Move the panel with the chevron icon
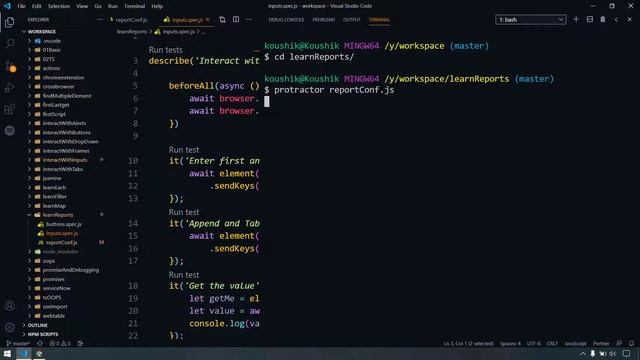Image resolution: width=640 pixels, height=360 pixels. pyautogui.click(x=616, y=20)
